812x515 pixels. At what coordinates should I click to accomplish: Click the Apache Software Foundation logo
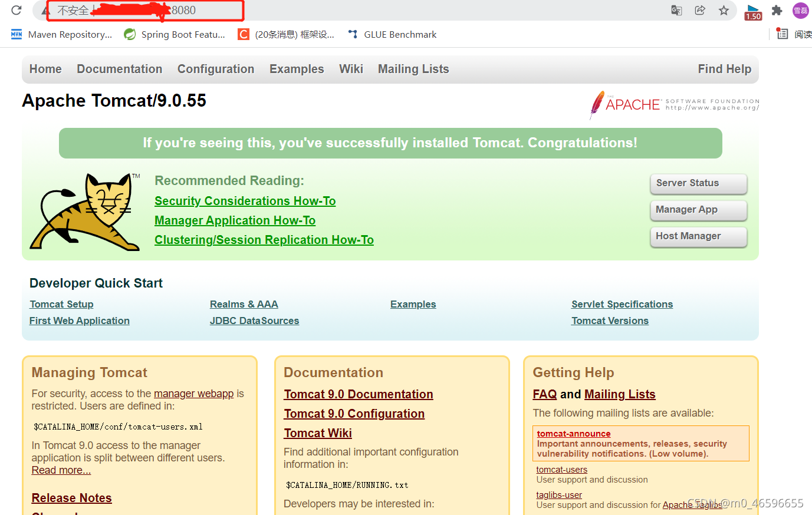674,105
